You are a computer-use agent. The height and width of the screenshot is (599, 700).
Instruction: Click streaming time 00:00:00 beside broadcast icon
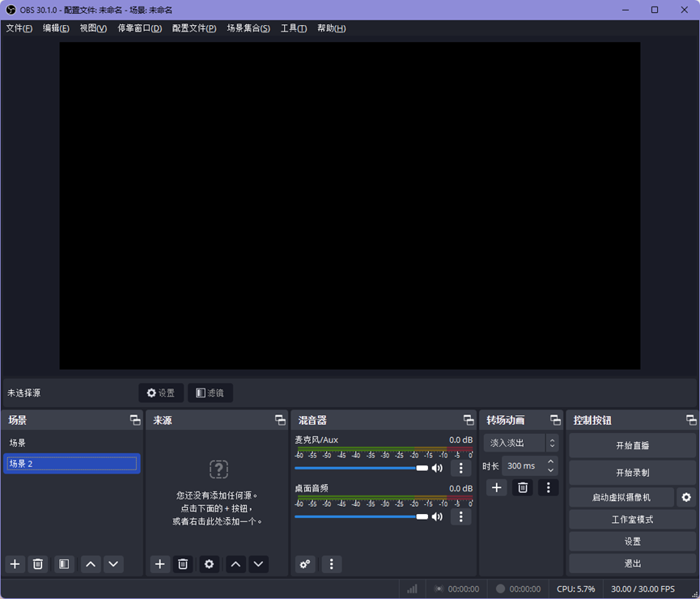pos(464,588)
